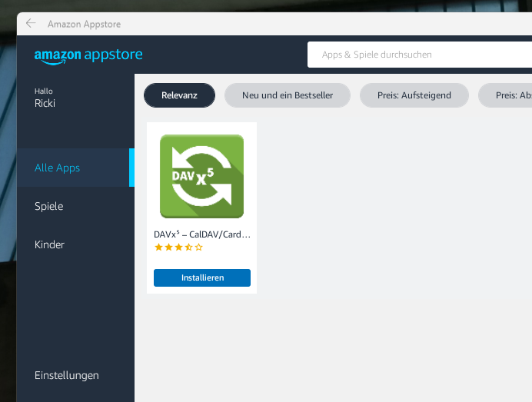Click the Amazon Appstore window title
Screen dimensions: 532x402
pos(84,24)
